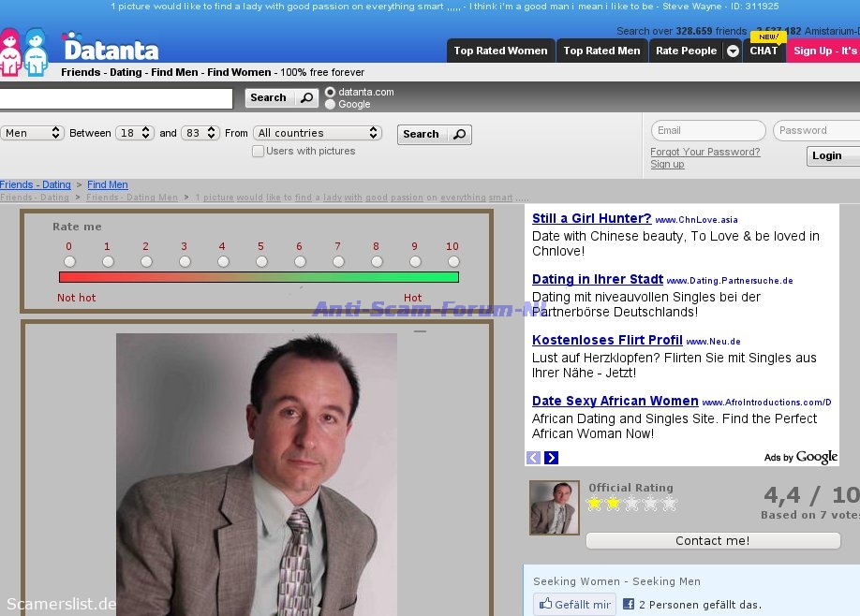860x616 pixels.
Task: Click the small profile photo thumbnail
Action: 555,507
